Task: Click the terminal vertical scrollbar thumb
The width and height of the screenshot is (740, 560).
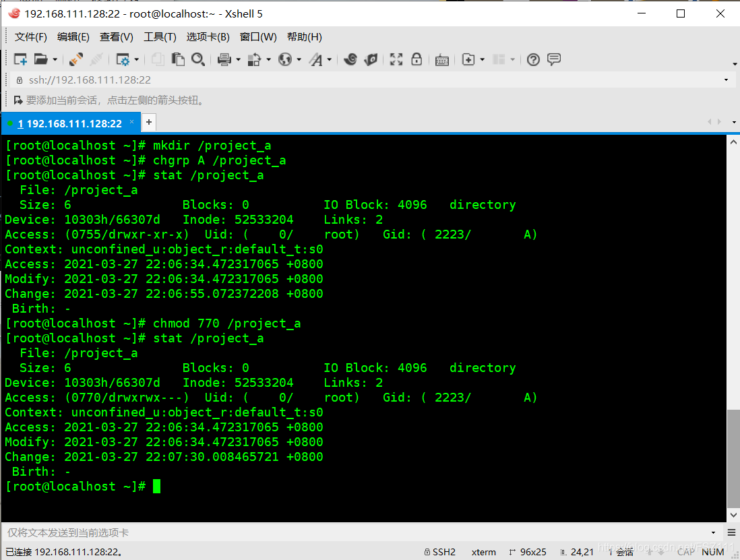Action: [x=733, y=458]
